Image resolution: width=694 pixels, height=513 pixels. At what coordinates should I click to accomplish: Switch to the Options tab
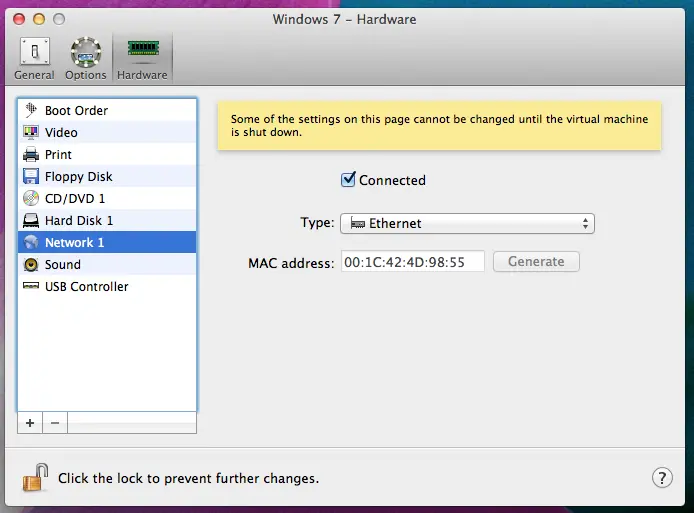point(86,58)
